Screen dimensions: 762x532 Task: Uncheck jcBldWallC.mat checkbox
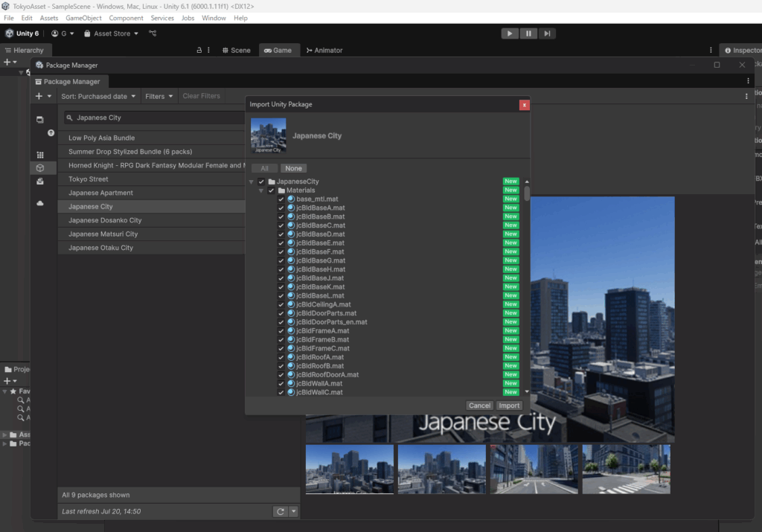click(x=281, y=392)
